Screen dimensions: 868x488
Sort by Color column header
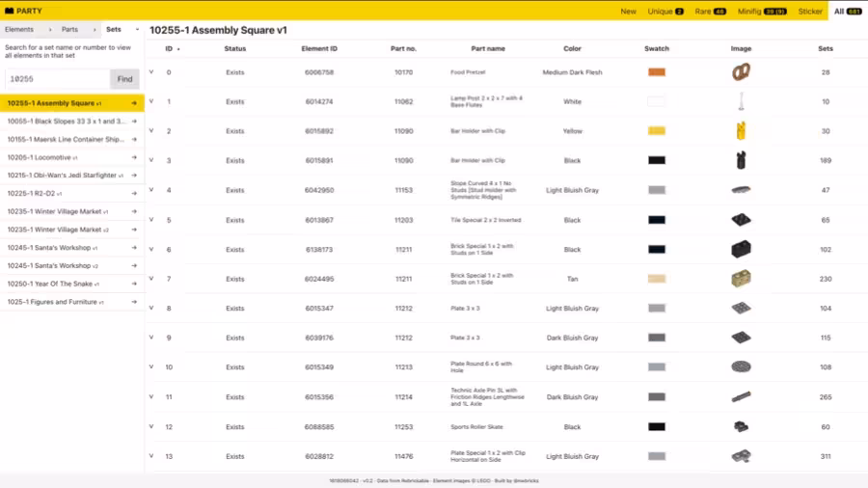pyautogui.click(x=572, y=48)
